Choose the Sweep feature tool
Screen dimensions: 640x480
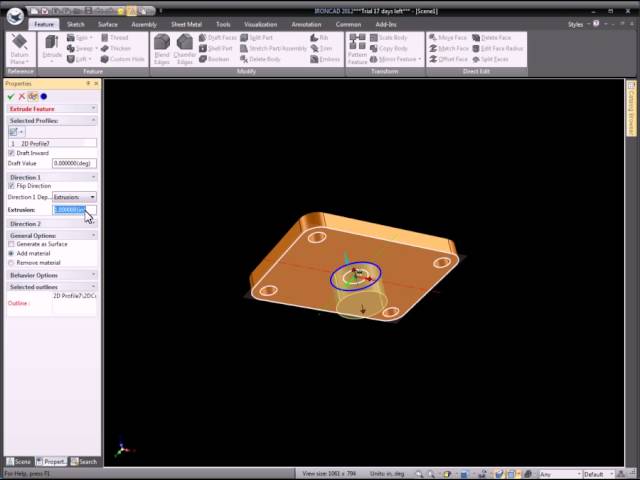coord(82,48)
